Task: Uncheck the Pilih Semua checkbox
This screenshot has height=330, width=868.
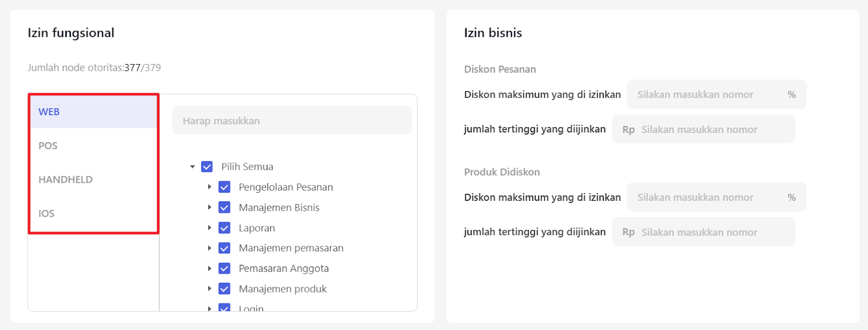Action: point(207,167)
